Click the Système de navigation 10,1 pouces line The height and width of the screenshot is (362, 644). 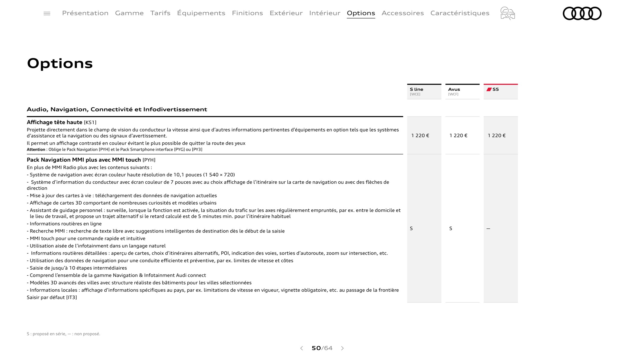[131, 175]
